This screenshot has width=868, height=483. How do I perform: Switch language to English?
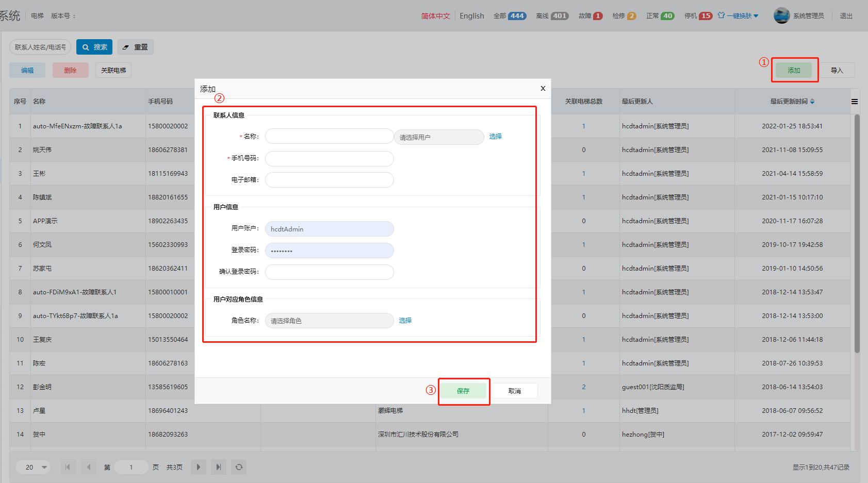472,16
